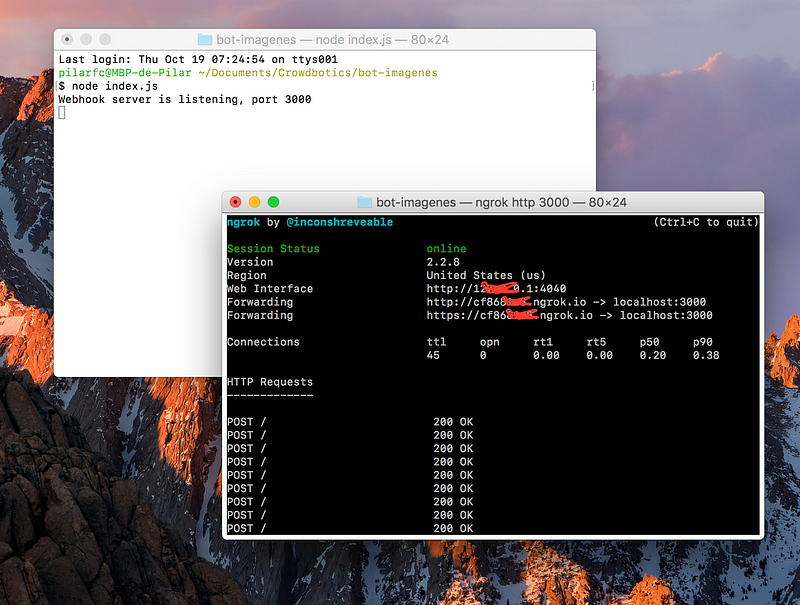Click the ttl count "45"
Screen dimensions: 800x605
(x=433, y=355)
